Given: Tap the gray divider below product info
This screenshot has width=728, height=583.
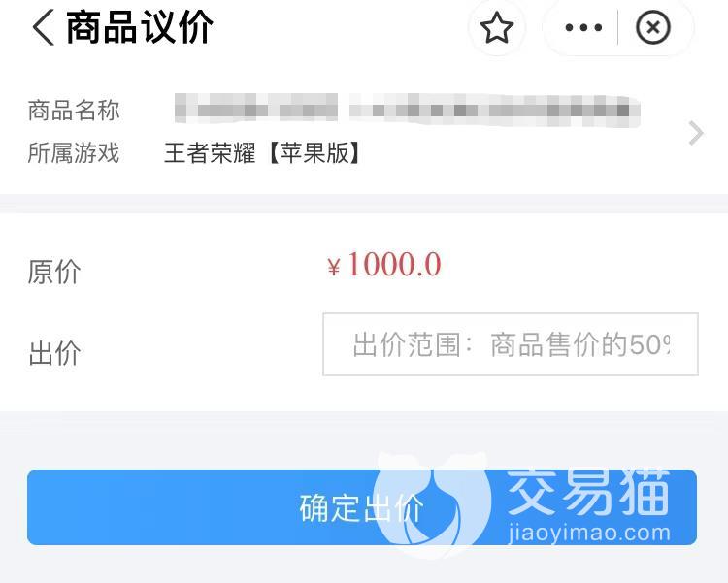Looking at the screenshot, I should click(x=364, y=204).
